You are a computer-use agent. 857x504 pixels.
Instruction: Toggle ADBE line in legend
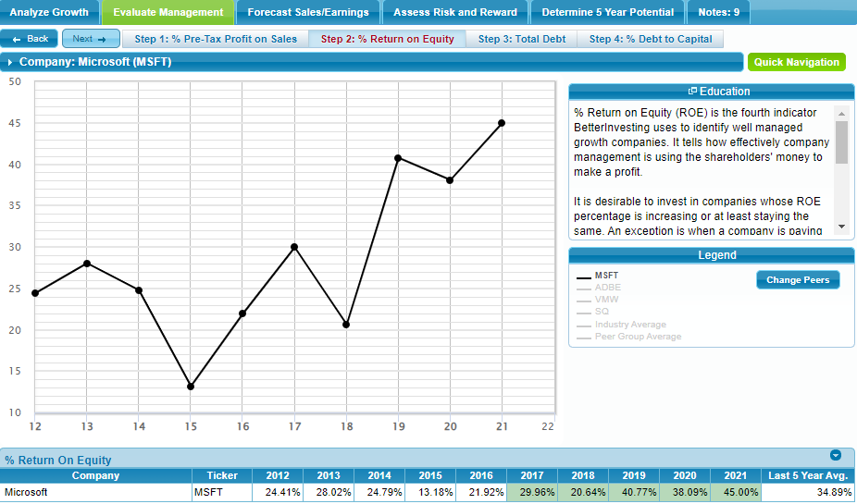click(x=599, y=288)
